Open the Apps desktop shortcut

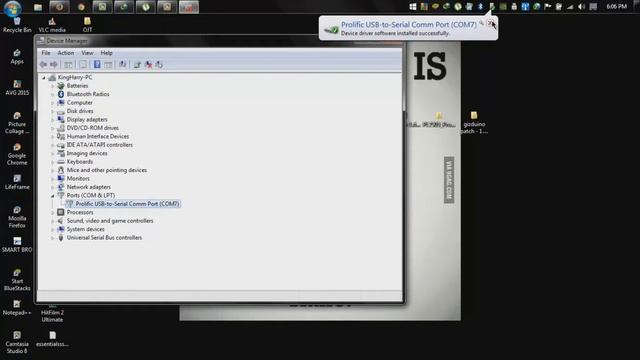click(17, 57)
